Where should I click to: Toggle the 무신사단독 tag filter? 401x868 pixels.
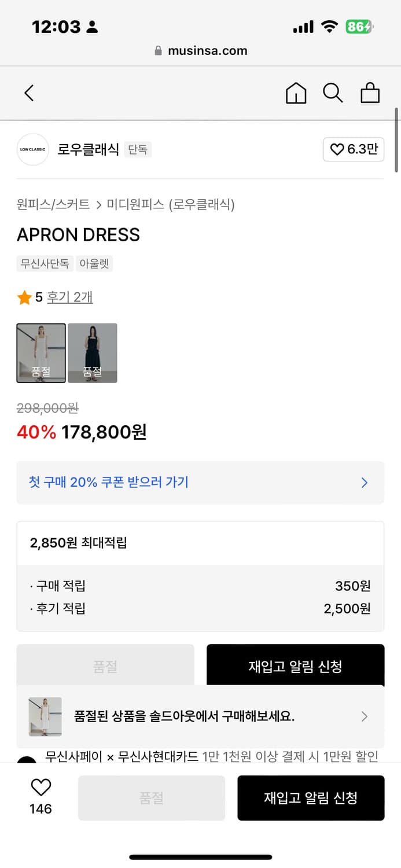tap(45, 264)
